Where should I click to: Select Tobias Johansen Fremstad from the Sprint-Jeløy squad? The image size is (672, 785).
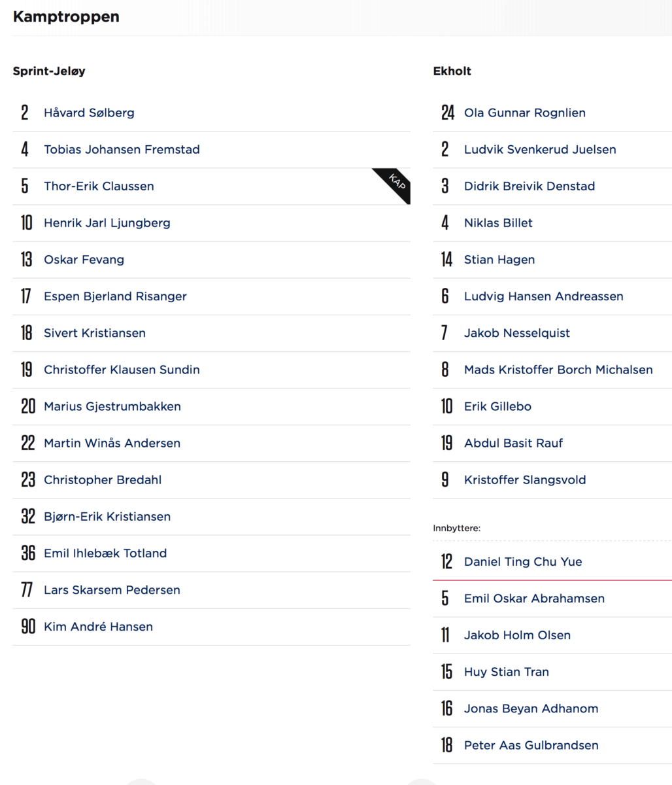click(x=122, y=149)
